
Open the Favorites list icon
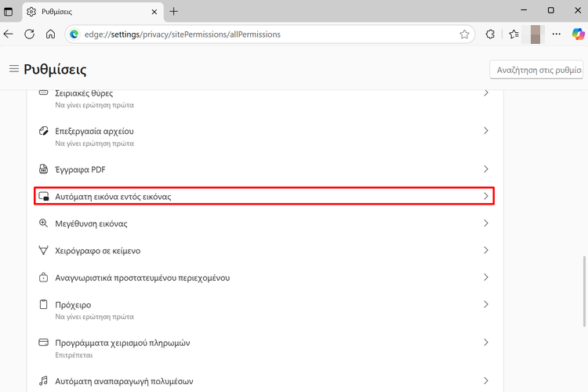514,34
